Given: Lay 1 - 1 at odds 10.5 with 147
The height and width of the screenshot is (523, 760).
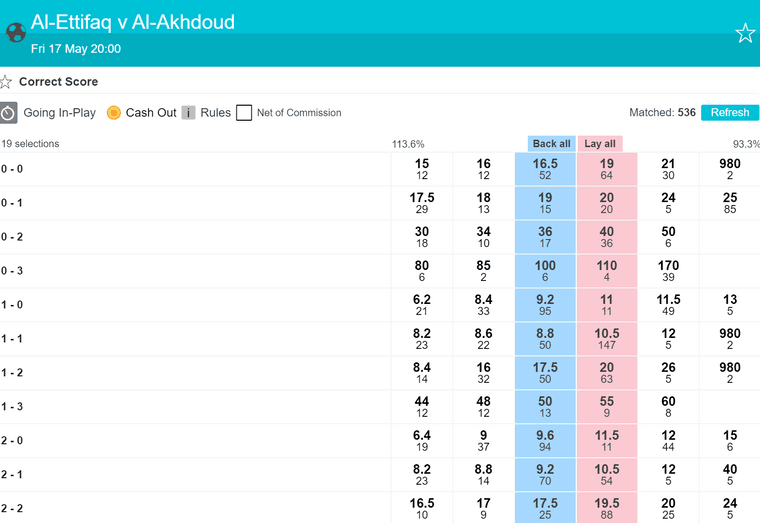Looking at the screenshot, I should click(x=607, y=339).
